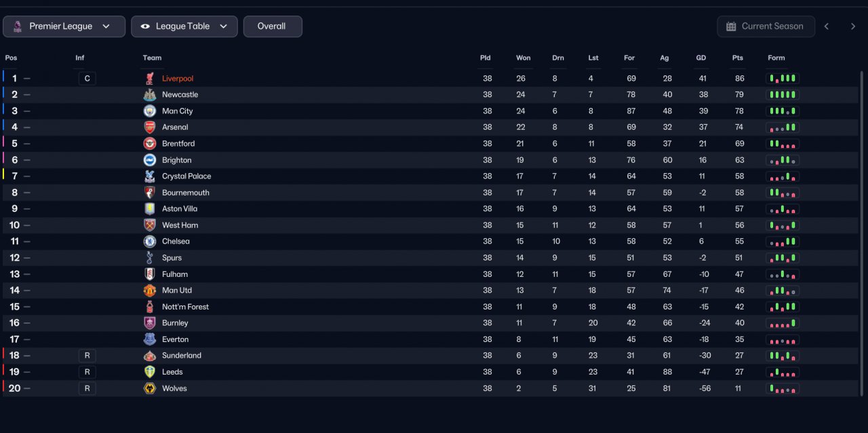Sort table by Pts column header

click(x=738, y=58)
